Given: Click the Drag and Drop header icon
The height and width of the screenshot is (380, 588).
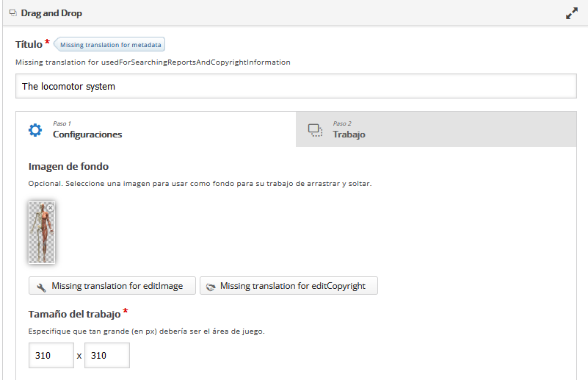Looking at the screenshot, I should 12,13.
